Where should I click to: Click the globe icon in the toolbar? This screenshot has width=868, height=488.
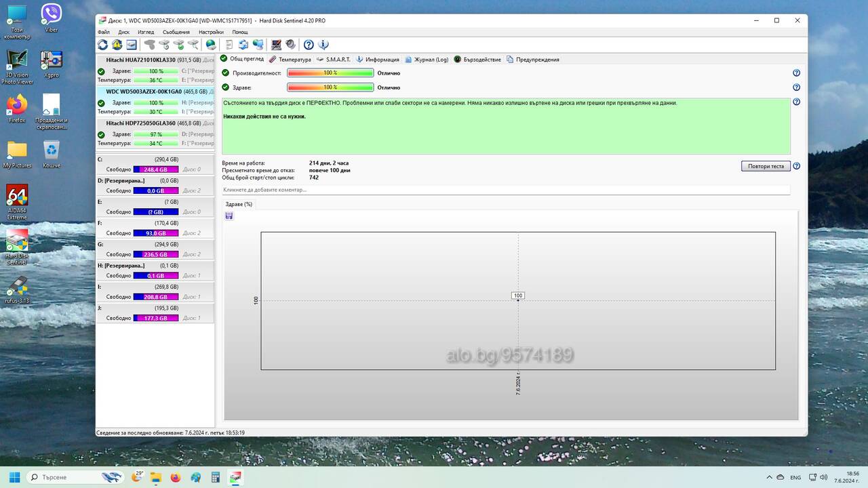[x=211, y=45]
